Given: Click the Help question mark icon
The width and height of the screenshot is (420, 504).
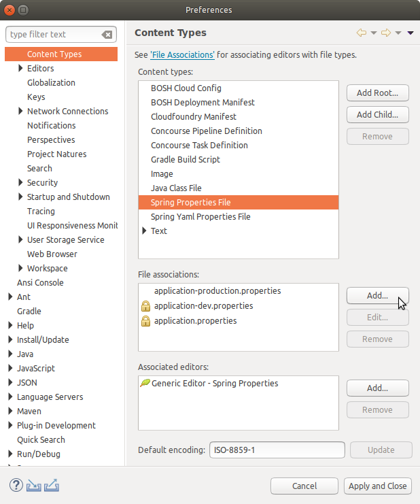Looking at the screenshot, I should pos(16,486).
